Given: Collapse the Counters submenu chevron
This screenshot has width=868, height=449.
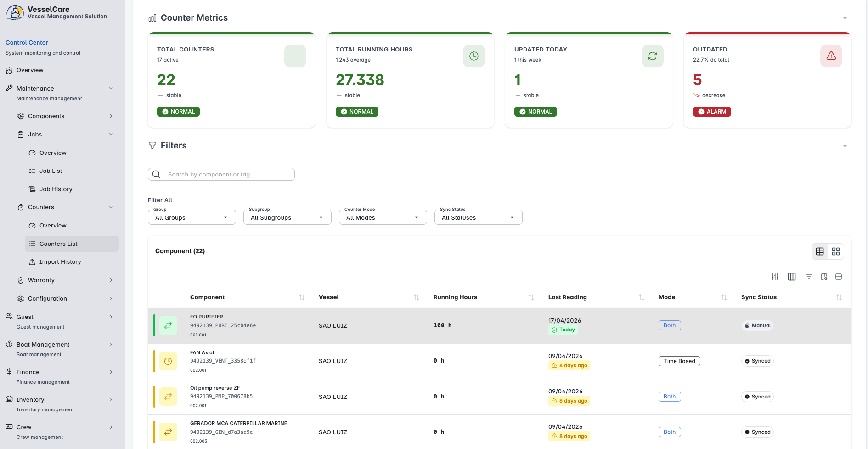Looking at the screenshot, I should click(111, 207).
